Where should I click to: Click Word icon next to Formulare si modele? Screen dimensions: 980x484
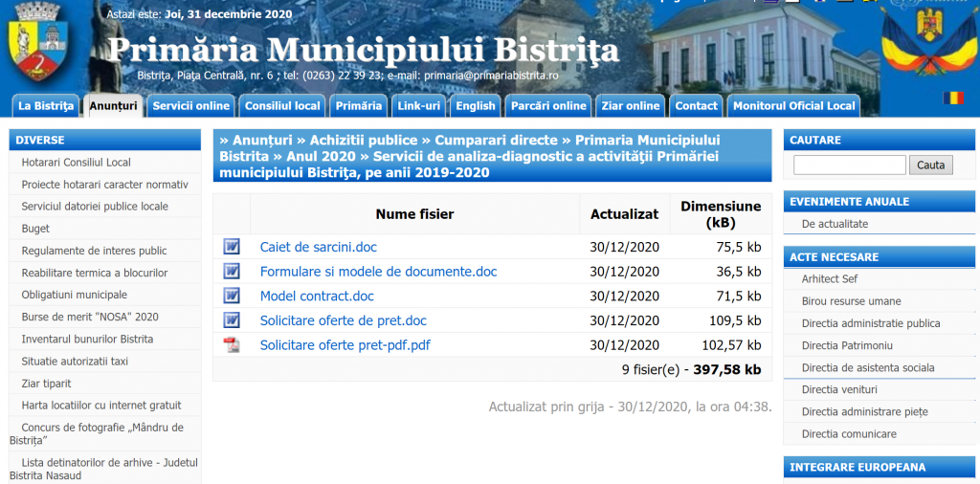tap(232, 272)
